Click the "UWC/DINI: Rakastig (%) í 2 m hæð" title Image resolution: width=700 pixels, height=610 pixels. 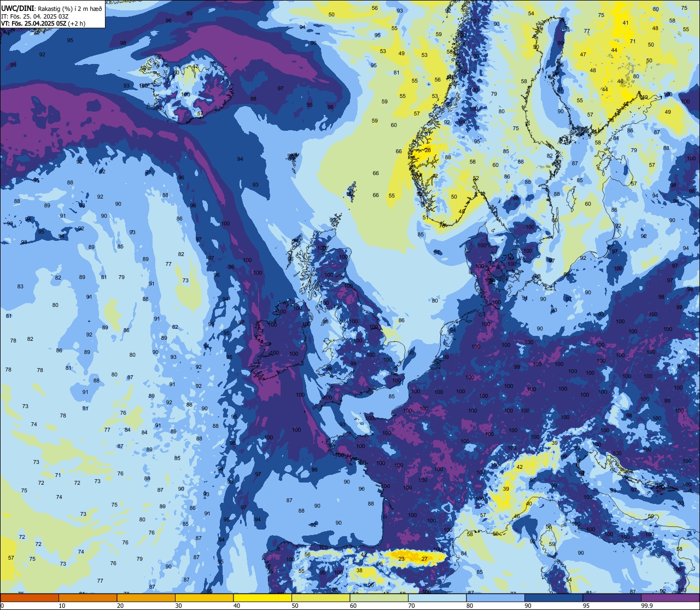[x=52, y=8]
